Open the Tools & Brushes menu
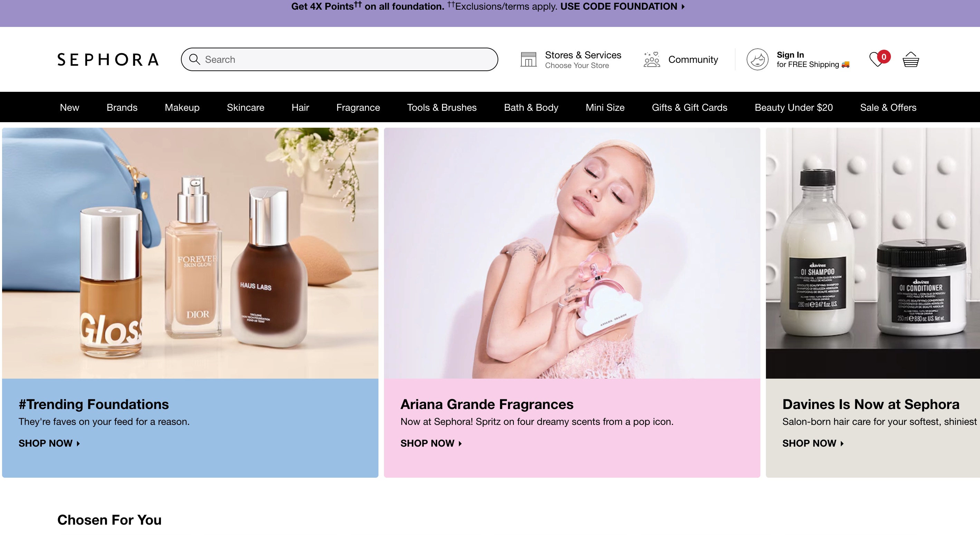Image resolution: width=980 pixels, height=535 pixels. point(442,107)
